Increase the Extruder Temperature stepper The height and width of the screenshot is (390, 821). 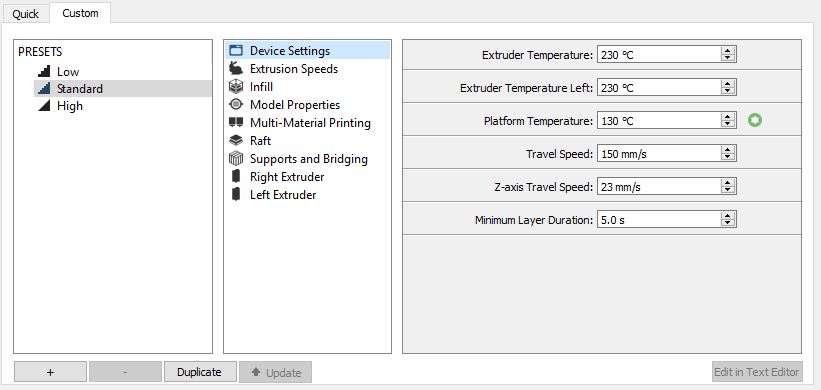pos(728,50)
